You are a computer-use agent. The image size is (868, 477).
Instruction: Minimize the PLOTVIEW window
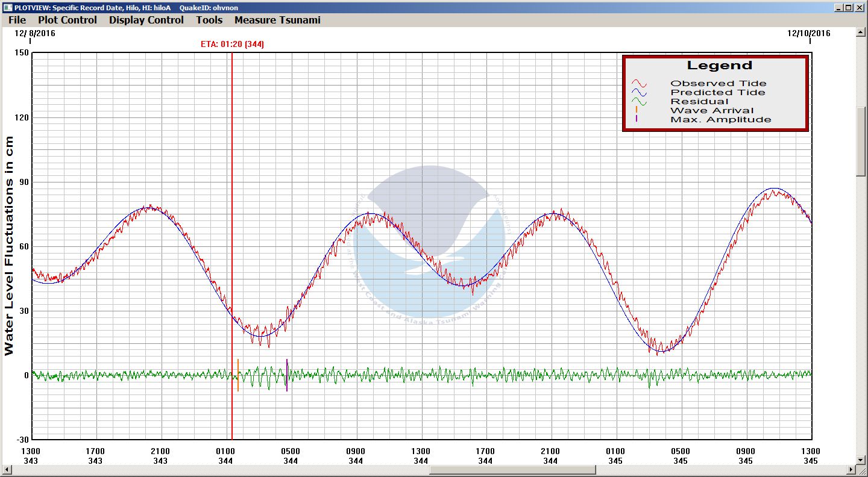(x=839, y=7)
